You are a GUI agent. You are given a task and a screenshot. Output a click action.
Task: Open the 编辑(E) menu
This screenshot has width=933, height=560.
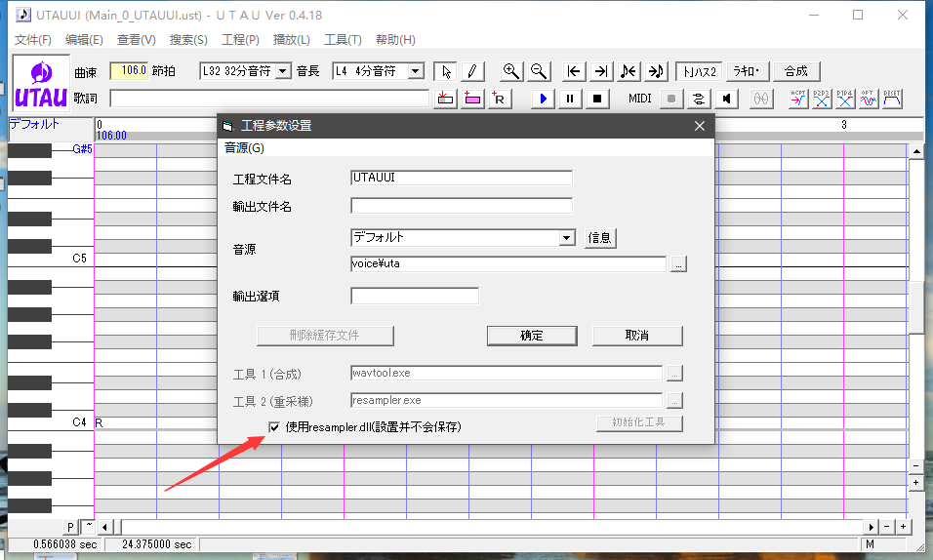[84, 40]
